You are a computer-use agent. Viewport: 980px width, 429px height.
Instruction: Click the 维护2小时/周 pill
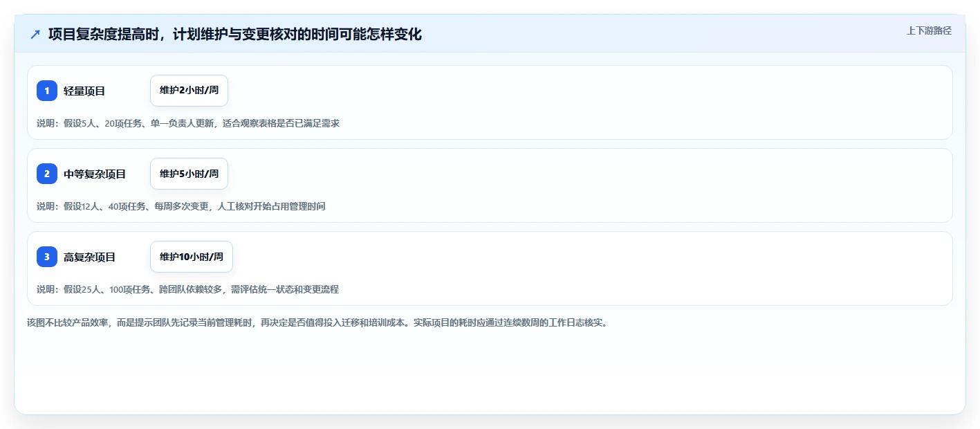(189, 91)
